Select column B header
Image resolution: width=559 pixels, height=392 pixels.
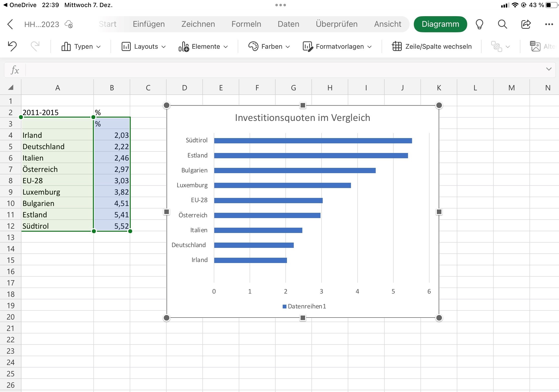[x=112, y=88]
